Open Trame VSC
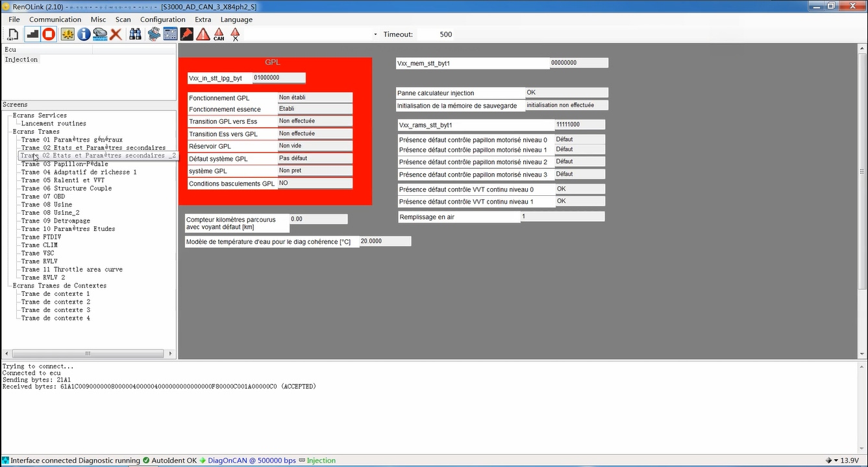Screen dimensions: 868x467 37,253
